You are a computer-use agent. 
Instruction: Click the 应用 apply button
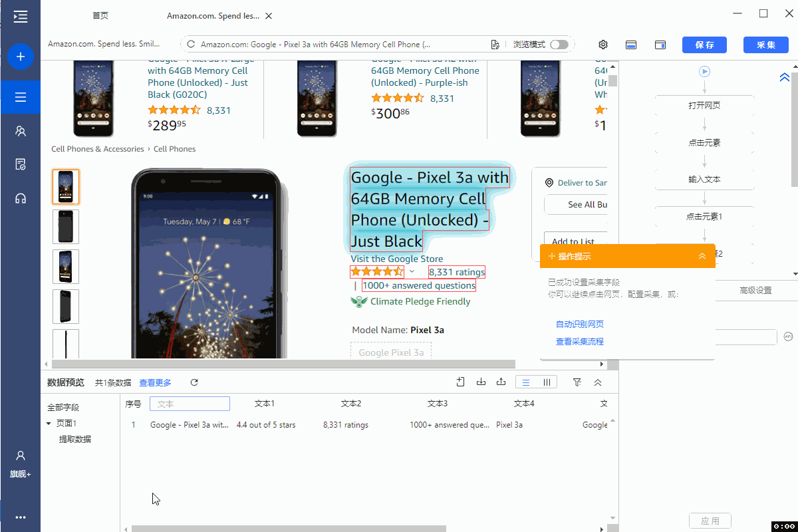click(x=710, y=521)
